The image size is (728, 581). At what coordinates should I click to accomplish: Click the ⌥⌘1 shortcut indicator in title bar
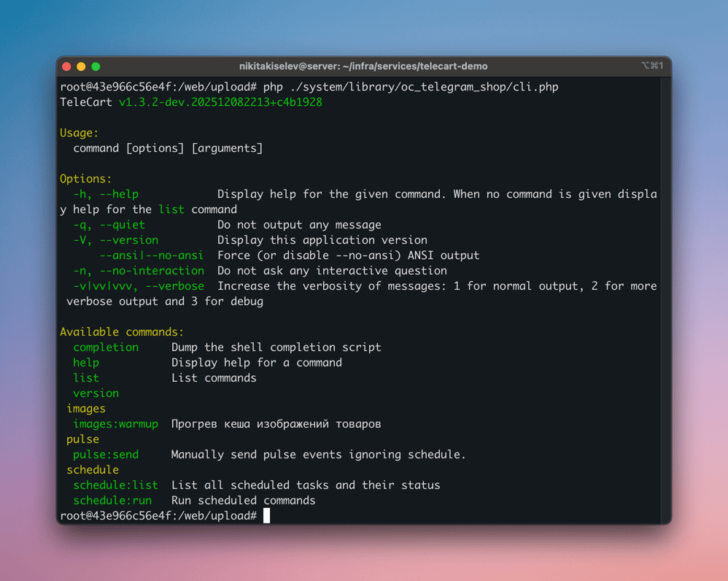click(x=651, y=66)
